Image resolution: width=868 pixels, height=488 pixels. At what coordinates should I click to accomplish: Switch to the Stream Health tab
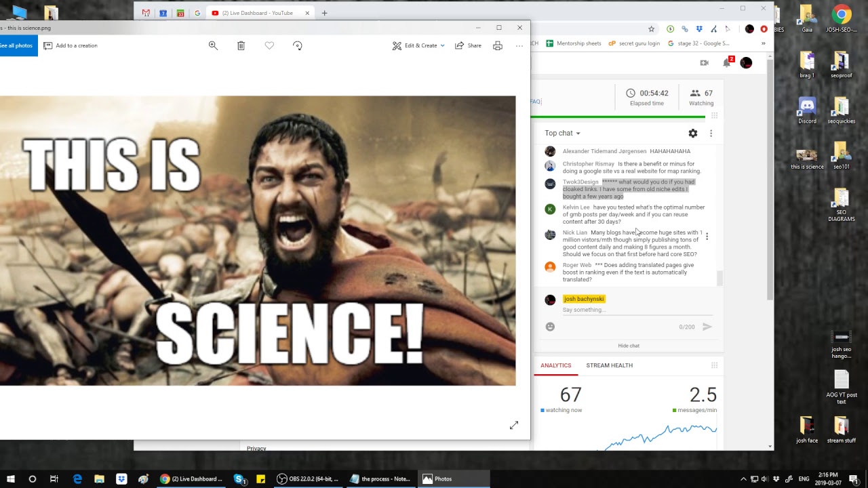(x=609, y=365)
